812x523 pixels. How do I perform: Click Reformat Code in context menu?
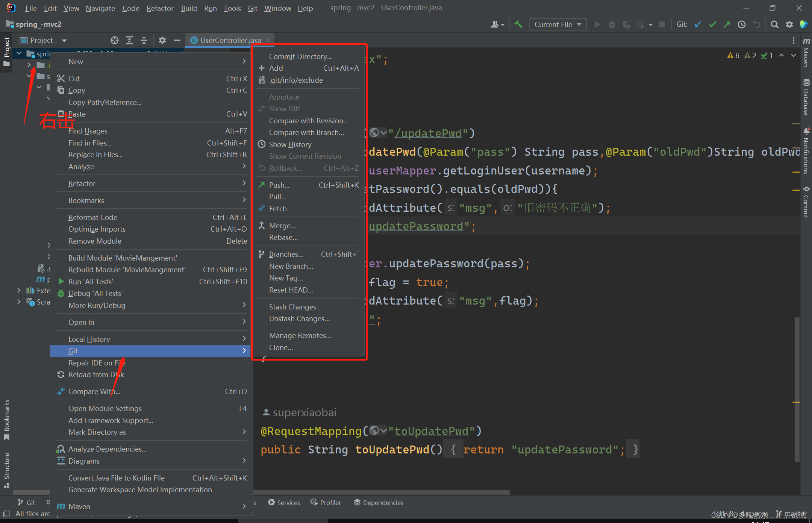[151, 217]
